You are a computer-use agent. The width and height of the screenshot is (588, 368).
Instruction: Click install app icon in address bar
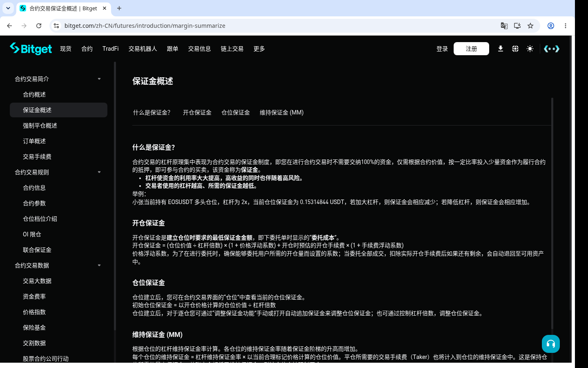point(517,26)
